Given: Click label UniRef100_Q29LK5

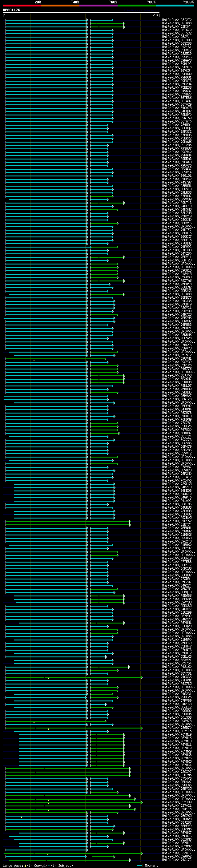Looking at the screenshot, I should point(177,484).
